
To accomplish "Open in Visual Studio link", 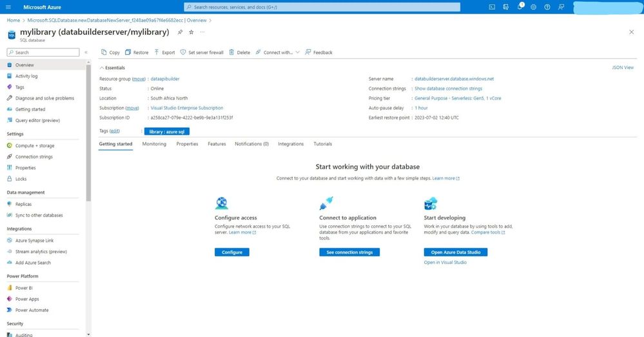I will 445,263.
